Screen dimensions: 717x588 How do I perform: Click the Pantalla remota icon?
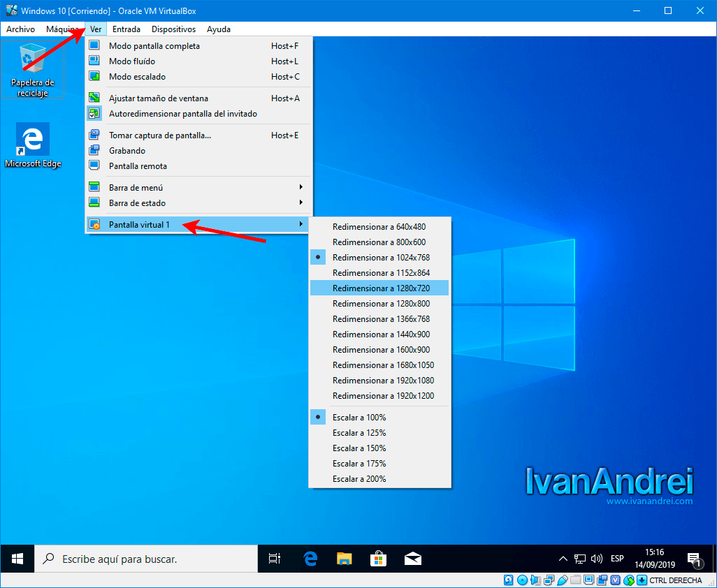(94, 166)
